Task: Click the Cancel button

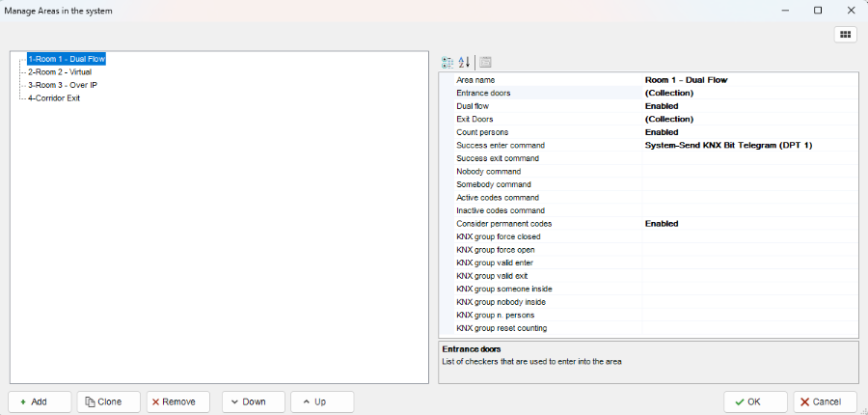Action: click(826, 401)
